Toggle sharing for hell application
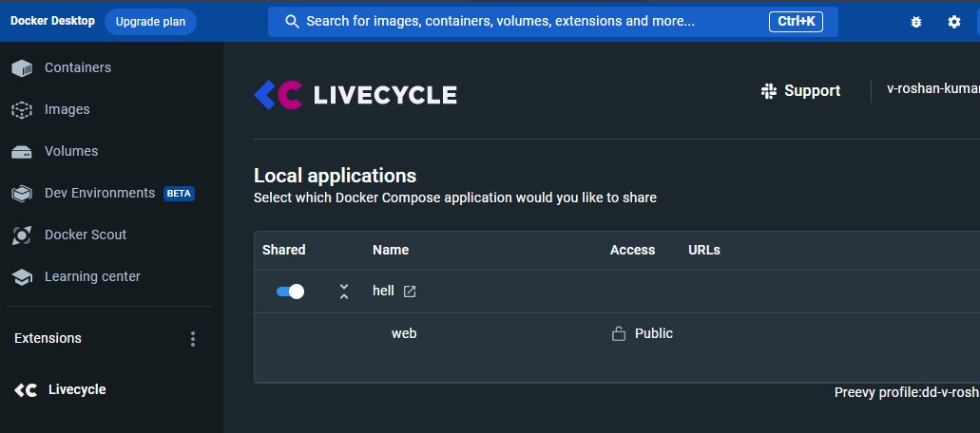980x433 pixels. (290, 292)
